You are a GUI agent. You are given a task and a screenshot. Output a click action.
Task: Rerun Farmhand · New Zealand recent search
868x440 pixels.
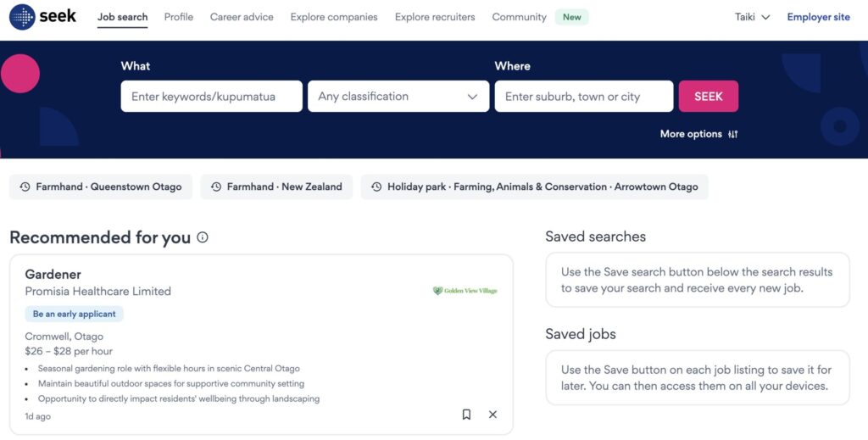tap(276, 187)
